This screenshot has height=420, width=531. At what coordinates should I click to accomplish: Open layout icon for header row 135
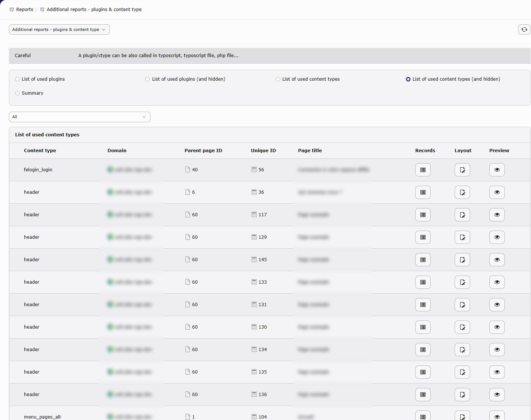click(462, 372)
